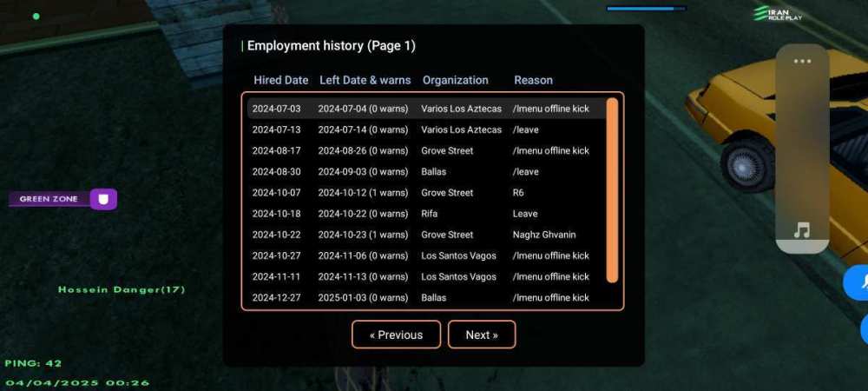Click the Naghz Ghvanin reason
This screenshot has width=868, height=391.
(544, 235)
